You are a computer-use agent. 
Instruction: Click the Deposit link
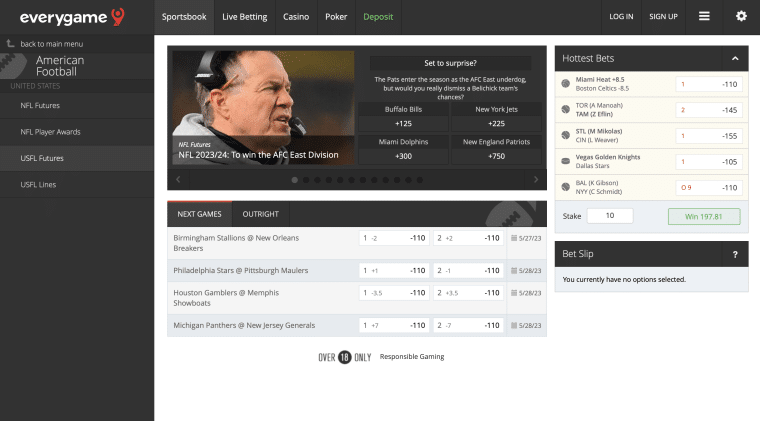pyautogui.click(x=378, y=17)
